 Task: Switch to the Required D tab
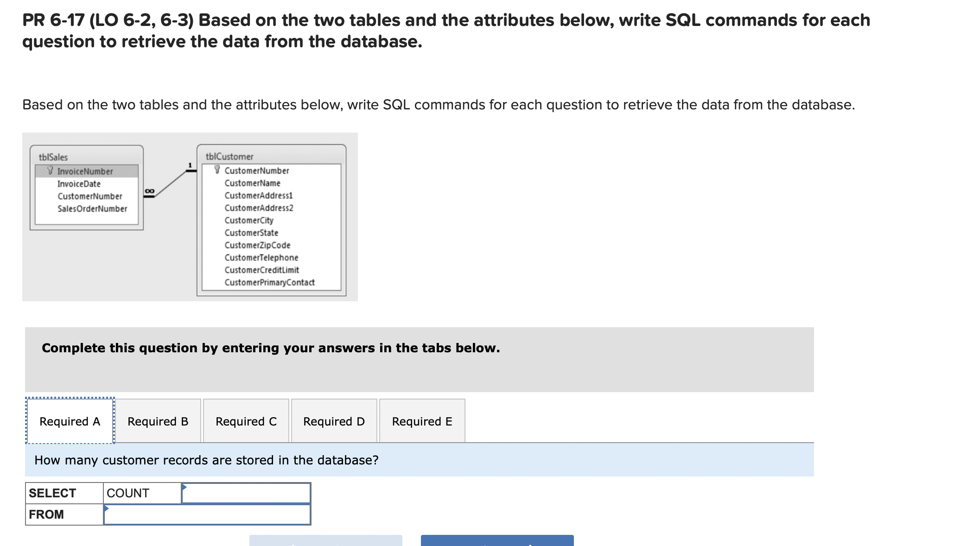coord(334,421)
